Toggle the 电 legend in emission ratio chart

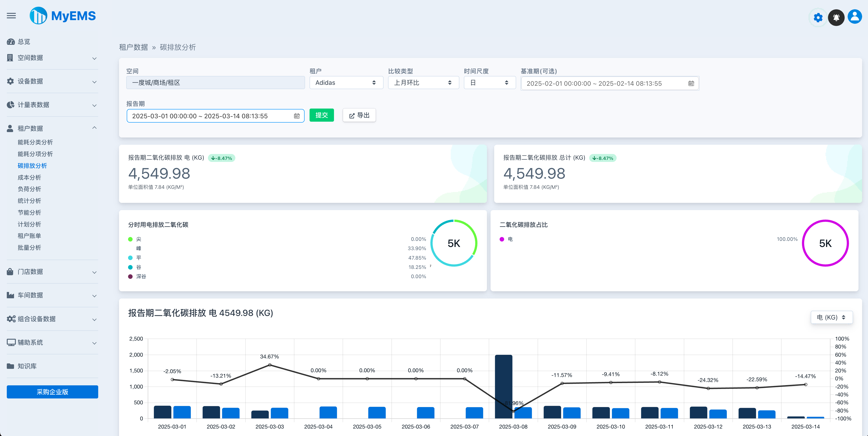(510, 239)
